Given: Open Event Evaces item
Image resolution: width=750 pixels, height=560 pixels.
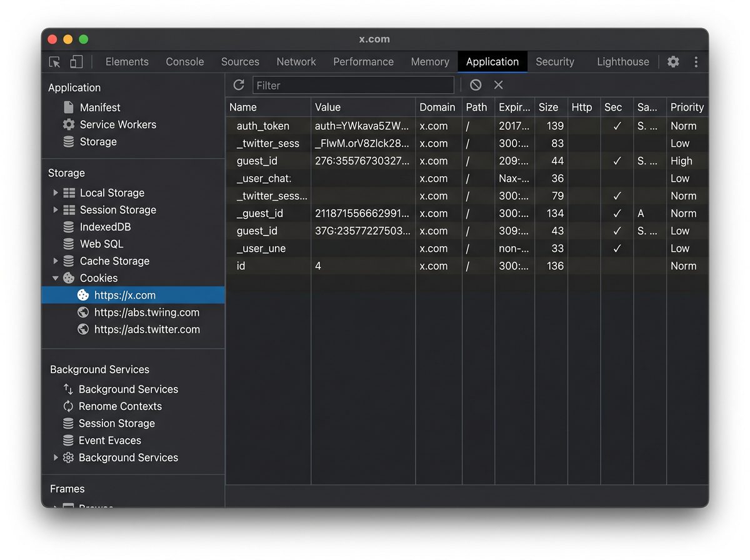Looking at the screenshot, I should (x=110, y=441).
